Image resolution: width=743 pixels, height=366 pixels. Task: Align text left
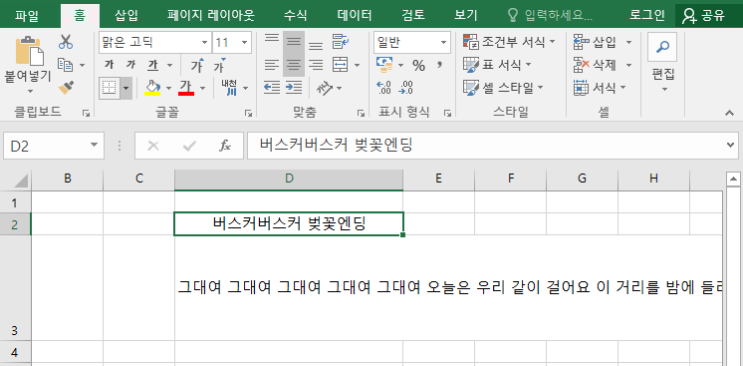click(x=272, y=65)
